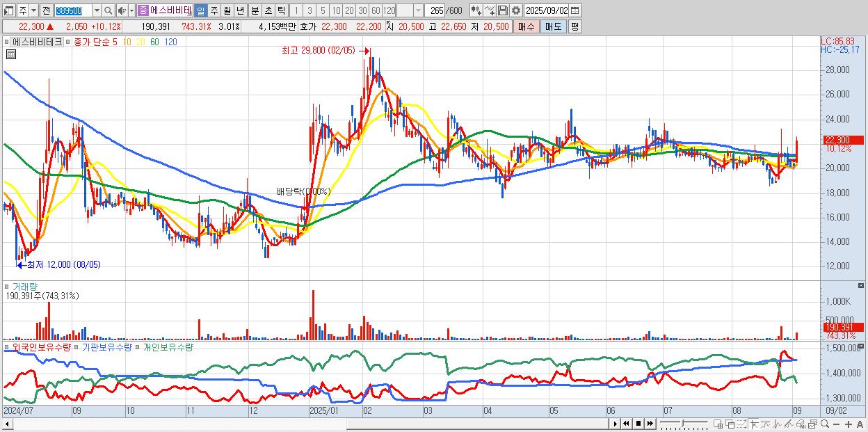The height and width of the screenshot is (432, 868).
Task: Select interval 30 button
Action: point(362,10)
